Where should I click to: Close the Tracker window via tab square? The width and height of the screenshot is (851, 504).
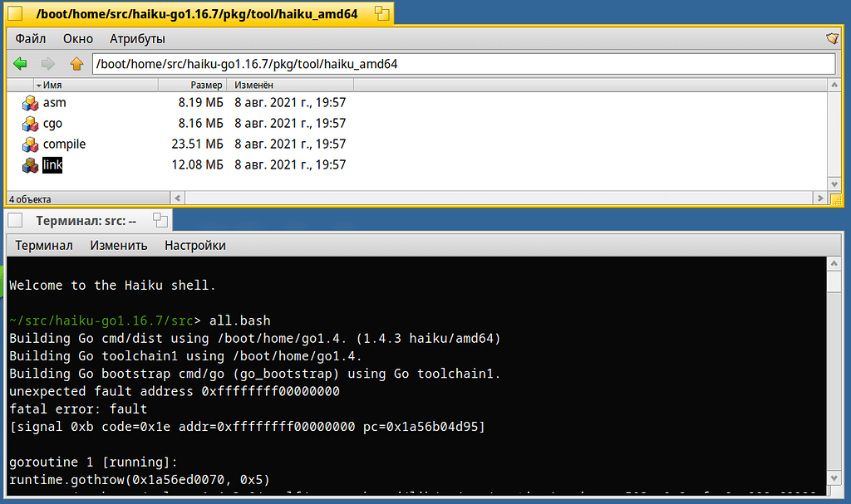tap(15, 13)
